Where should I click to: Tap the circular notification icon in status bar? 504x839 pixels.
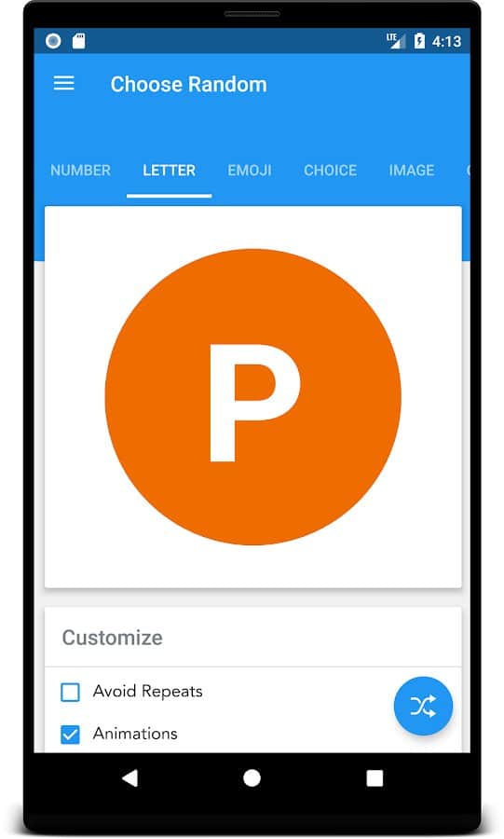coord(53,41)
